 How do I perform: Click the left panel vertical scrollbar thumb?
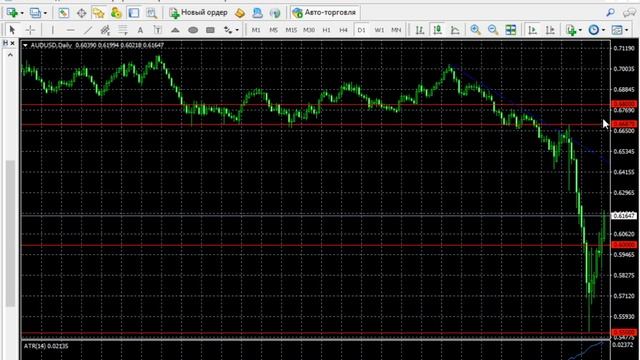tap(10, 233)
